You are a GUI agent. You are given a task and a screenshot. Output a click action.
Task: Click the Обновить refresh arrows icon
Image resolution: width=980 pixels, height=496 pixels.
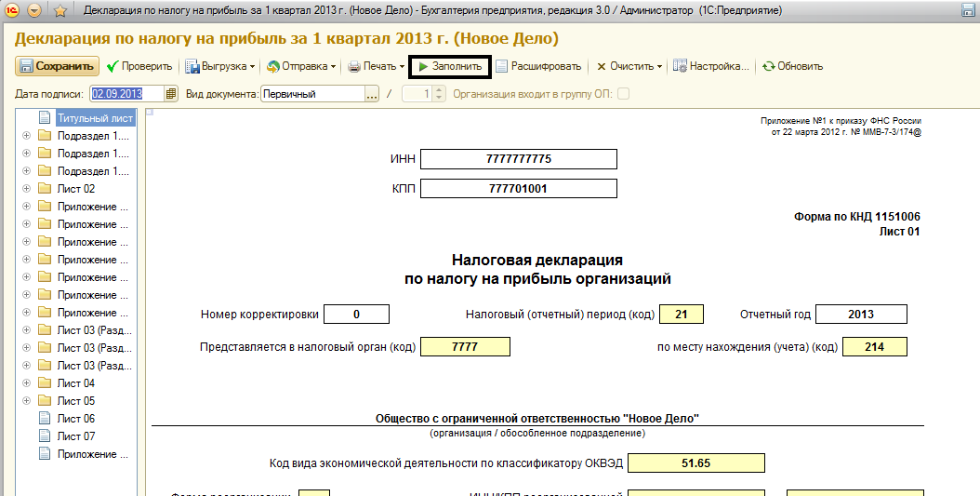tap(768, 66)
